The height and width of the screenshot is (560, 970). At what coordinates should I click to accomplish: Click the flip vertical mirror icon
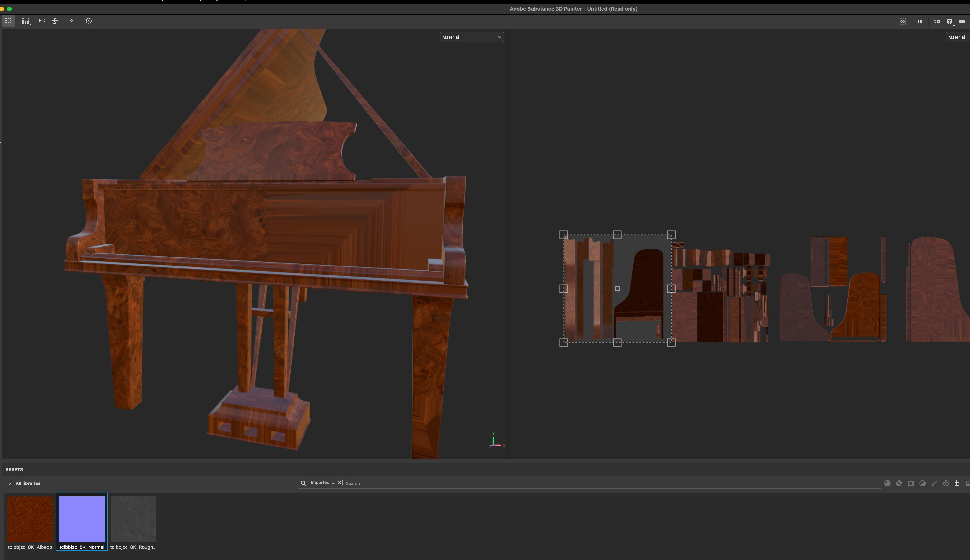coord(55,21)
